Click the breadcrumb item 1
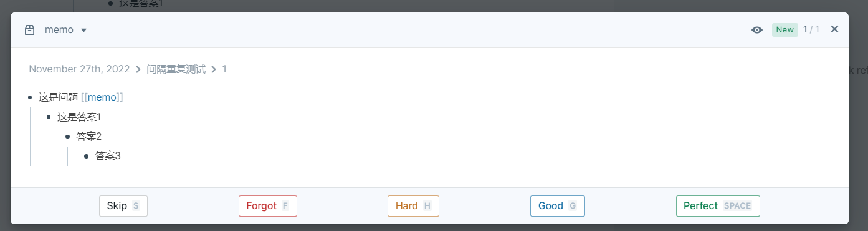The image size is (868, 231). (x=224, y=69)
